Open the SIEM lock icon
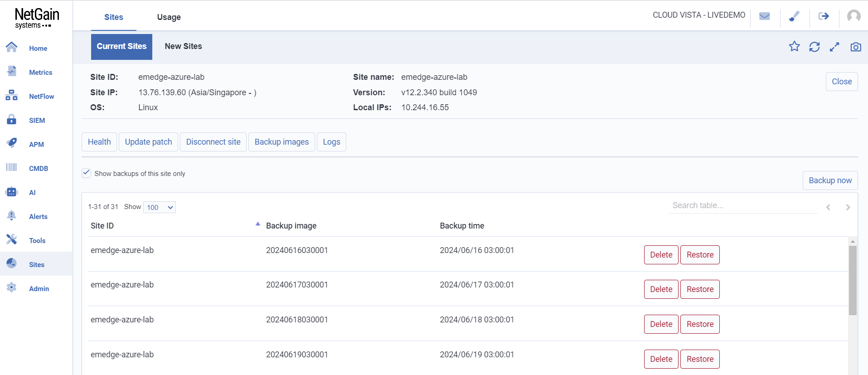The height and width of the screenshot is (375, 868). [12, 119]
